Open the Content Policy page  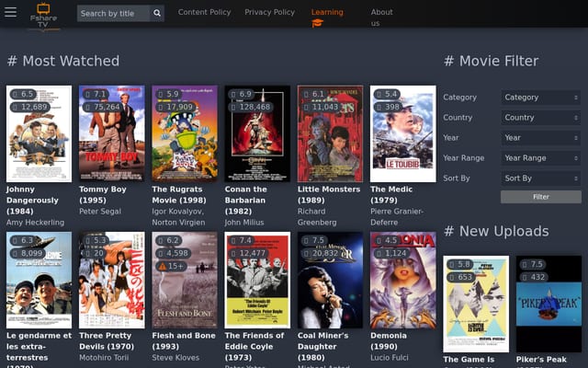(x=204, y=12)
